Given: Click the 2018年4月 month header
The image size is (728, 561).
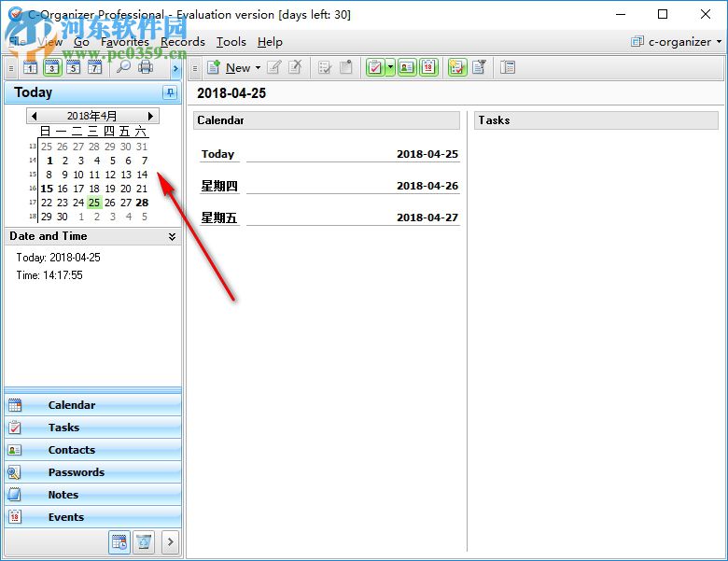Looking at the screenshot, I should (91, 116).
